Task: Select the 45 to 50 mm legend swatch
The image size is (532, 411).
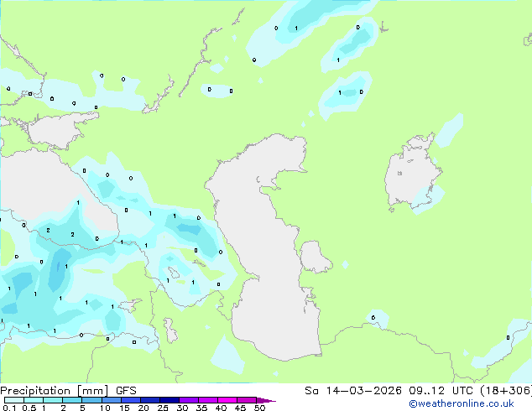Action: coord(247,400)
